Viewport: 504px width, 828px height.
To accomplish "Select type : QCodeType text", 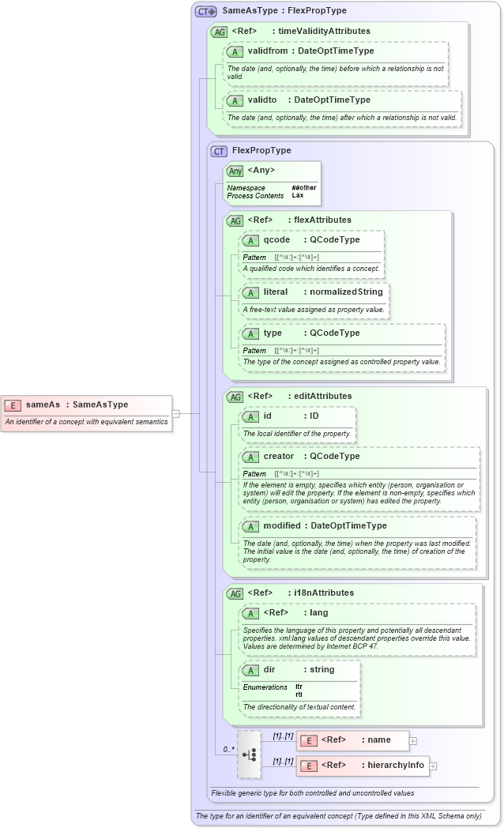I will [x=312, y=333].
